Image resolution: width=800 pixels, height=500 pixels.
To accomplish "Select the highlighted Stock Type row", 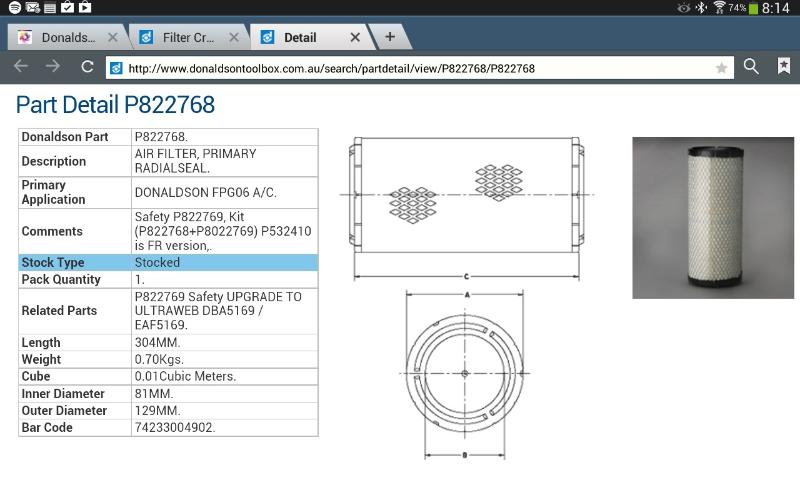I will tap(168, 262).
